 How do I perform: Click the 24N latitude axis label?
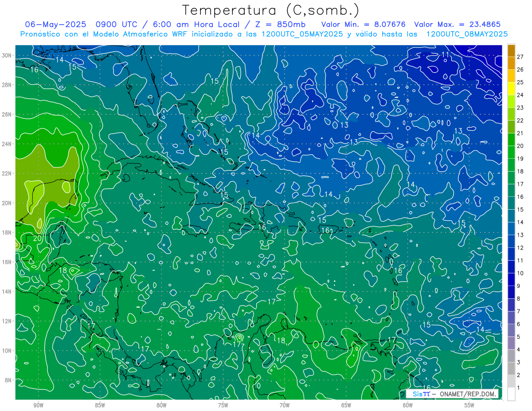tap(6, 144)
